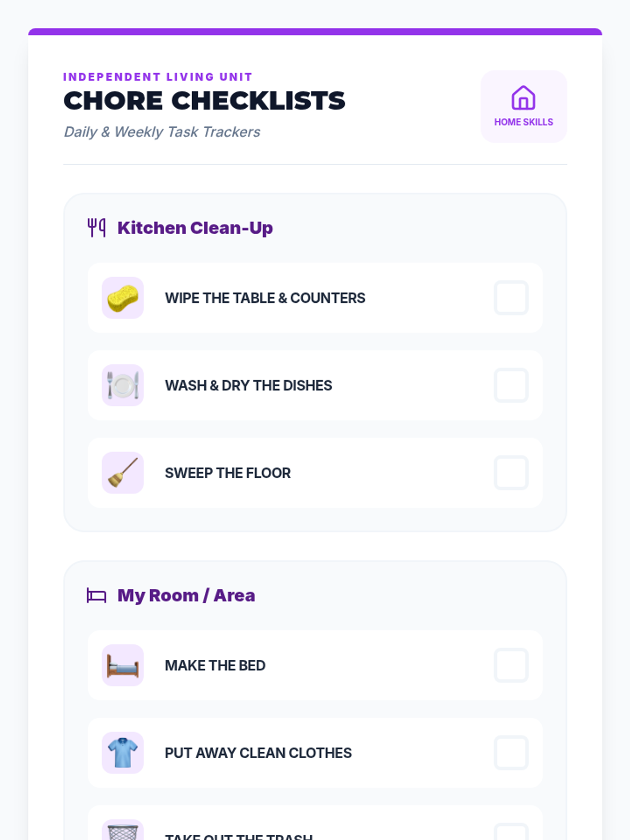Click the bed emoji icon
Image resolution: width=630 pixels, height=840 pixels.
point(123,665)
